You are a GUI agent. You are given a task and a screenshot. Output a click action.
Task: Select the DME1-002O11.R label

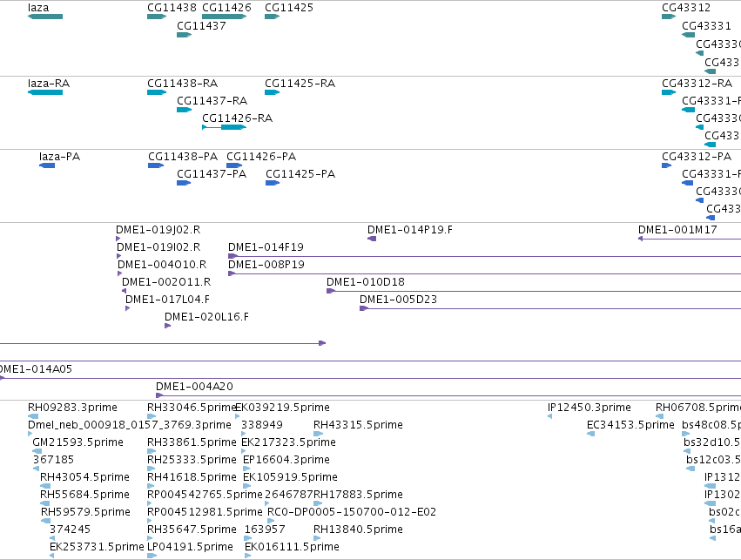click(166, 282)
